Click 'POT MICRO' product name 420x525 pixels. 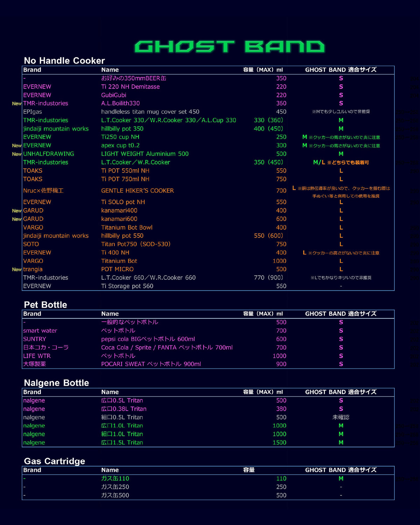pos(117,269)
